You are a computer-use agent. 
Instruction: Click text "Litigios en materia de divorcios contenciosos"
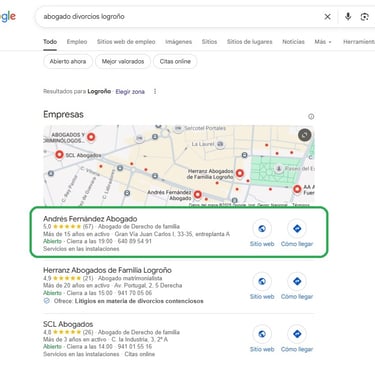tap(139, 301)
